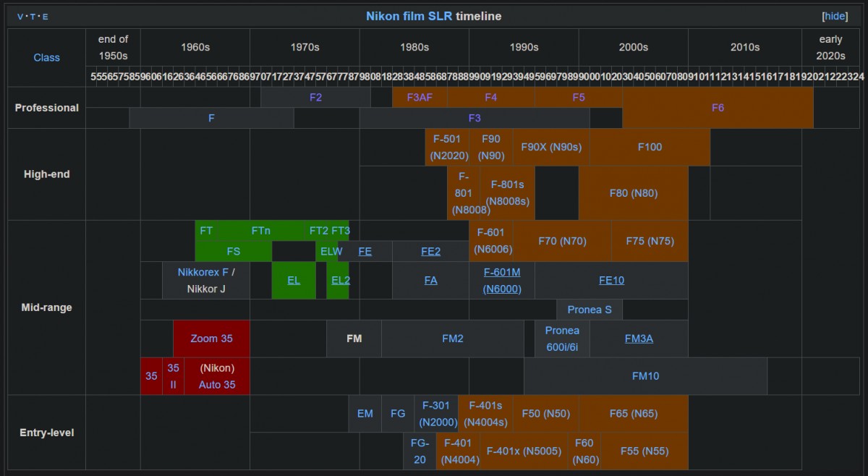Click the FM10 camera link
The width and height of the screenshot is (868, 476).
pyautogui.click(x=645, y=375)
